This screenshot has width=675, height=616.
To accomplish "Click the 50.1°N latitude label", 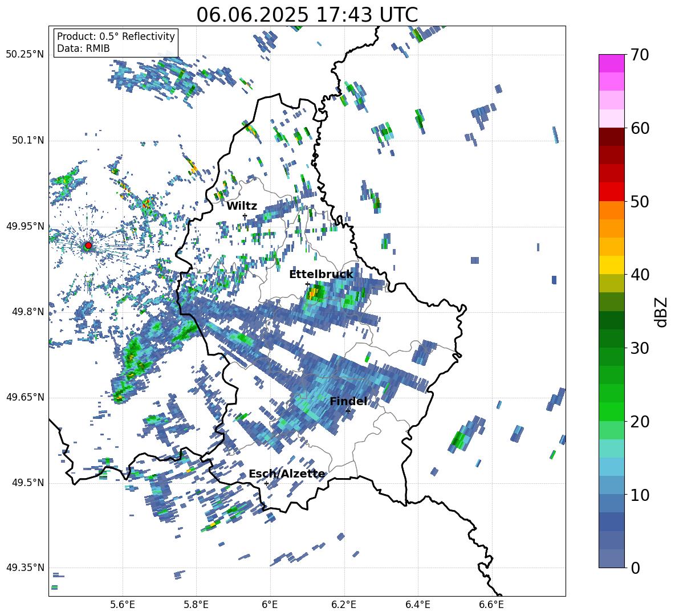I will click(27, 140).
